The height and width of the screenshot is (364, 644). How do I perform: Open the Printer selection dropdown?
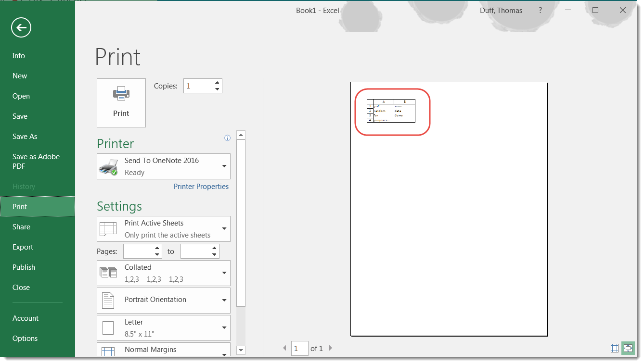click(x=223, y=166)
